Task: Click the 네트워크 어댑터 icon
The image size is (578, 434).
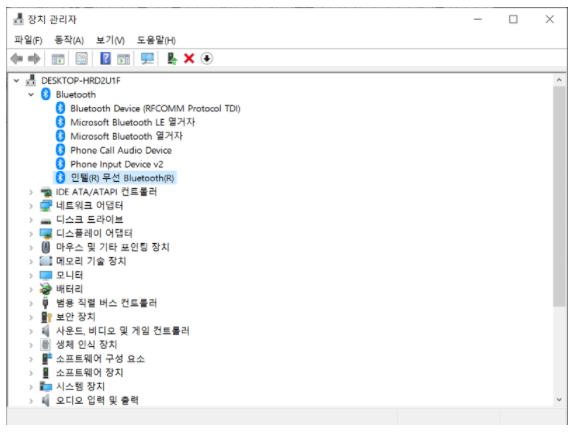Action: tap(46, 206)
